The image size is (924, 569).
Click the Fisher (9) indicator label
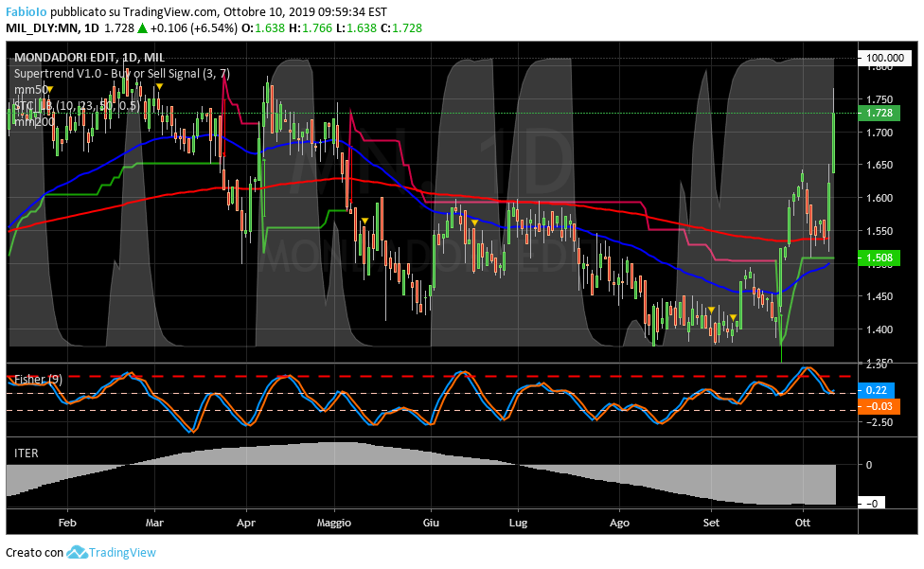point(38,379)
